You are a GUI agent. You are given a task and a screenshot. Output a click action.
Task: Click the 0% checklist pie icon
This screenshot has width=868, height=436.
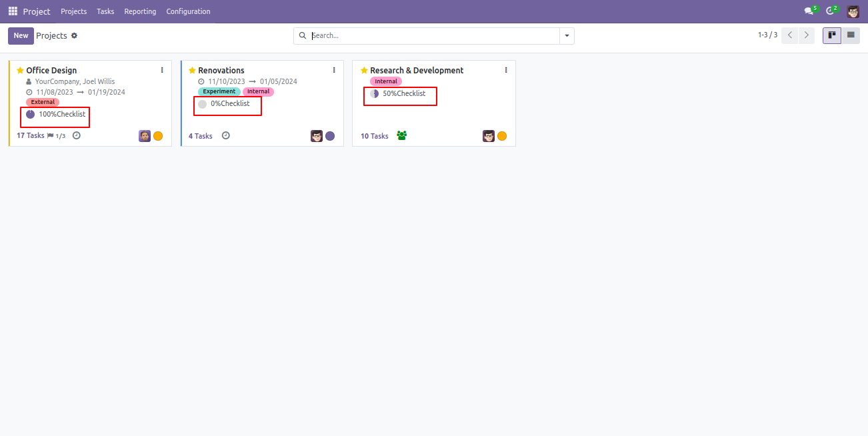point(203,104)
